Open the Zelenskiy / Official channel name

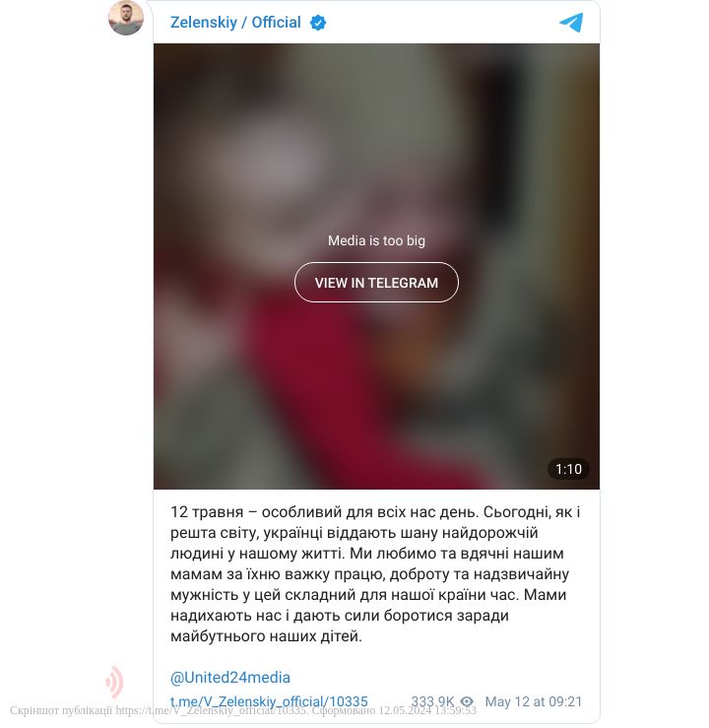(x=235, y=23)
